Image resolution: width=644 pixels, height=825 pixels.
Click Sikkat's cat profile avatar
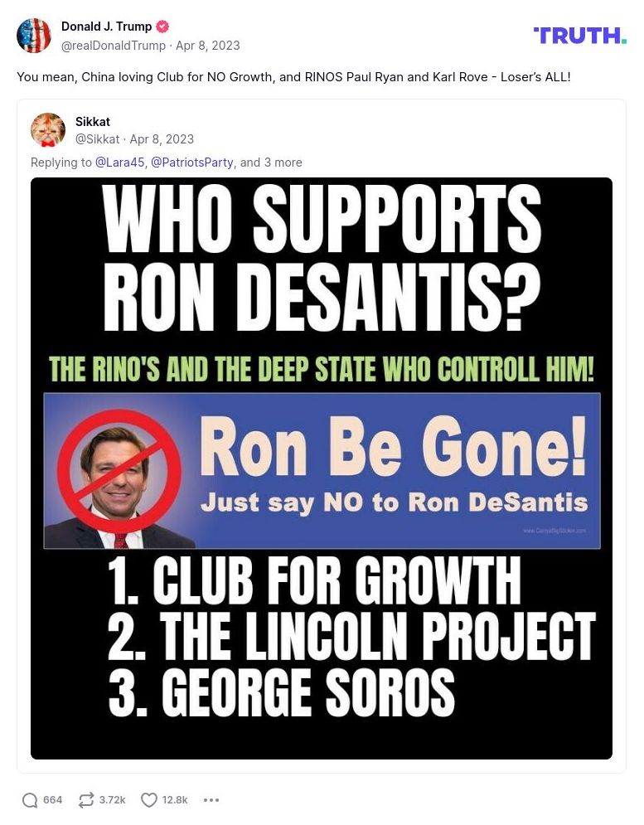pyautogui.click(x=48, y=130)
